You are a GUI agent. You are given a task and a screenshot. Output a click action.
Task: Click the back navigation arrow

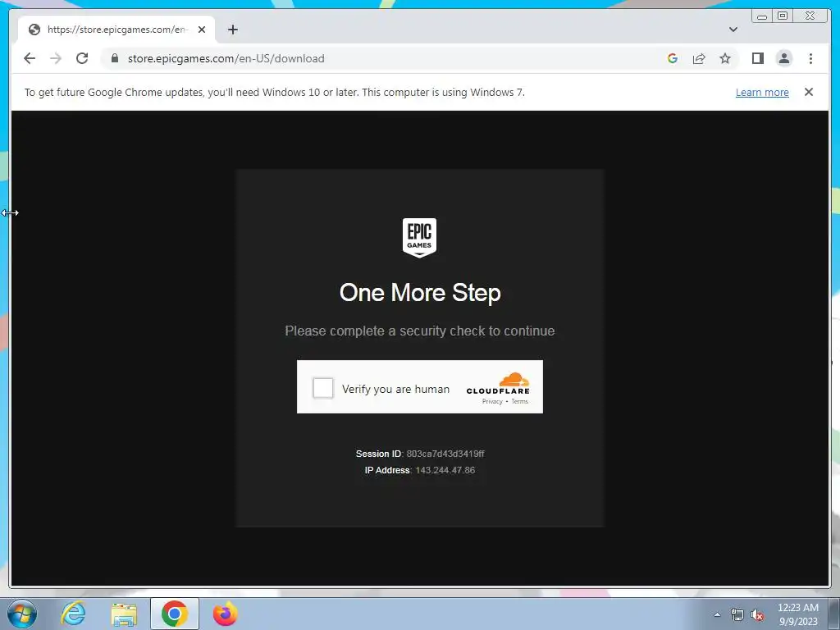30,58
